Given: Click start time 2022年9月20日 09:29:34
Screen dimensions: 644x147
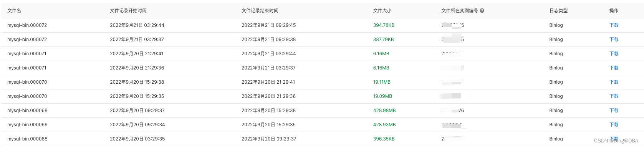Looking at the screenshot, I should click(137, 125).
